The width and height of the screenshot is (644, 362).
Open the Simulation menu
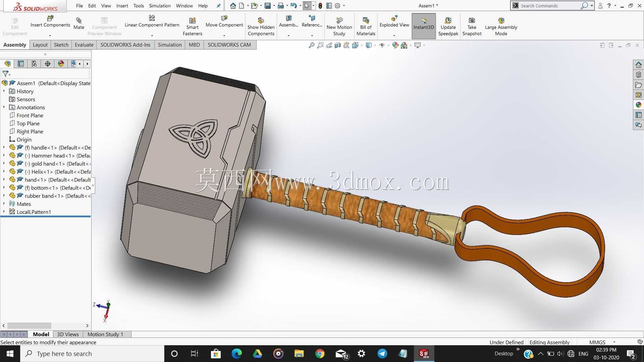point(160,6)
